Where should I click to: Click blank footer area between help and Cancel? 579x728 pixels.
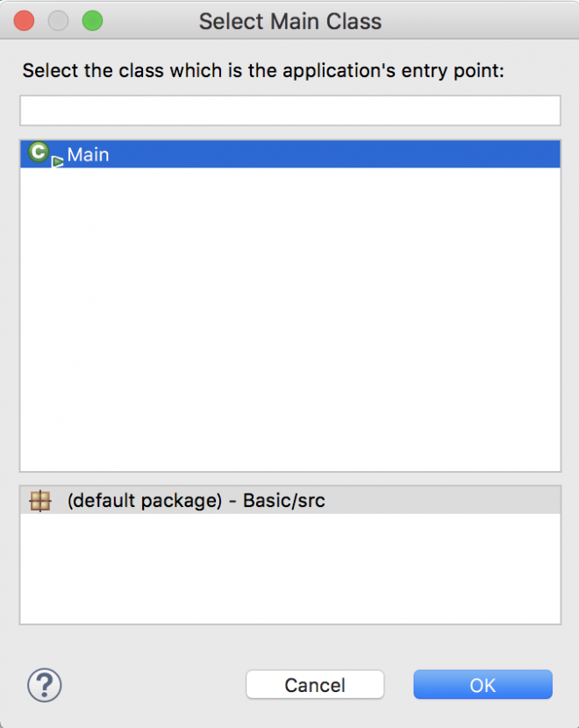click(154, 685)
